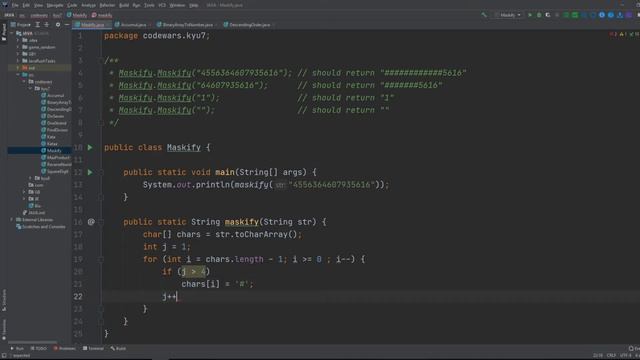
Task: Open the Run tool window at the bottom
Action: point(17,349)
